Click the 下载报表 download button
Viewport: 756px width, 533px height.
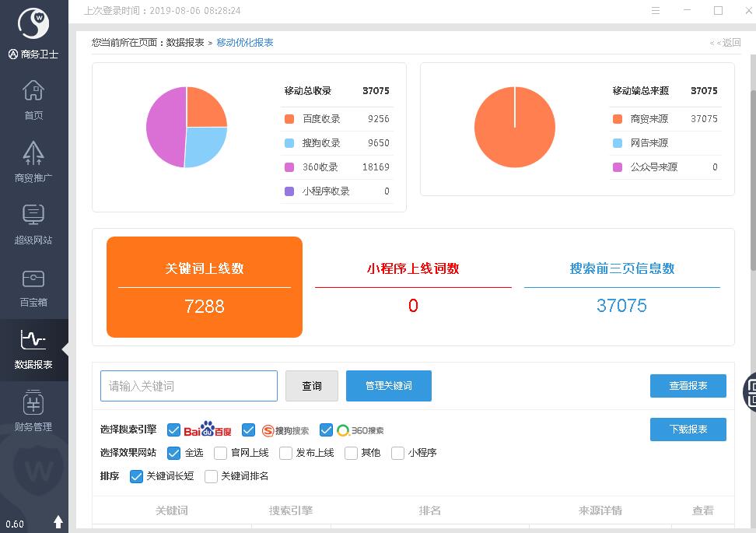click(x=688, y=430)
